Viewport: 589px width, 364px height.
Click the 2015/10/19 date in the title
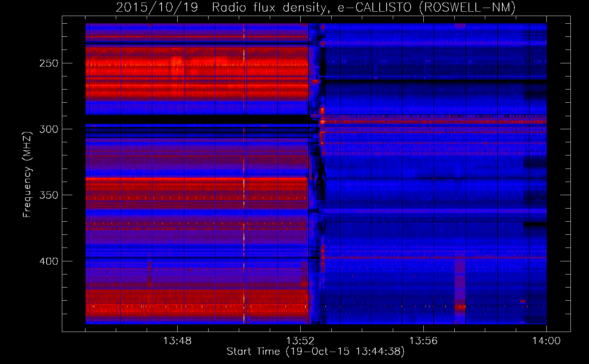pyautogui.click(x=157, y=7)
